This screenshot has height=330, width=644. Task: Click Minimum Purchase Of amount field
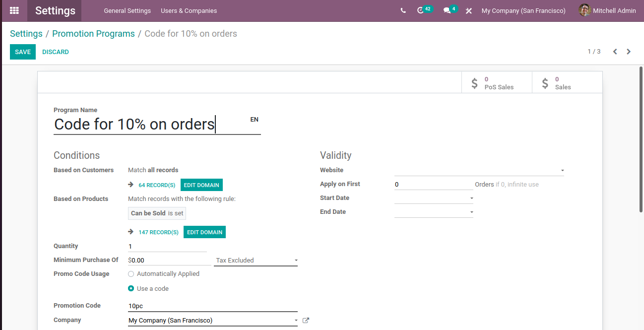click(x=170, y=260)
